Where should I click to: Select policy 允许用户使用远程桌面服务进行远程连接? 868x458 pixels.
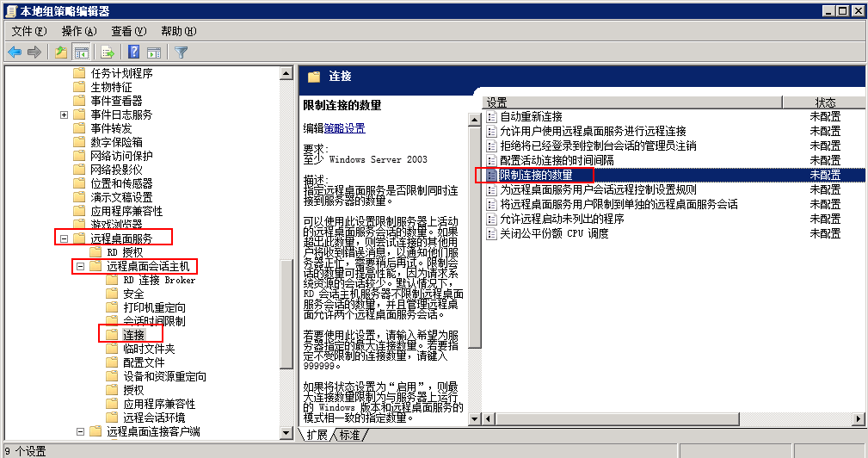[593, 131]
